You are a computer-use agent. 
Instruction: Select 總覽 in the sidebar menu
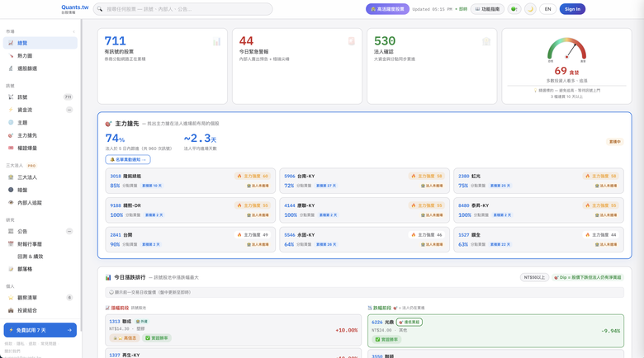(x=40, y=43)
